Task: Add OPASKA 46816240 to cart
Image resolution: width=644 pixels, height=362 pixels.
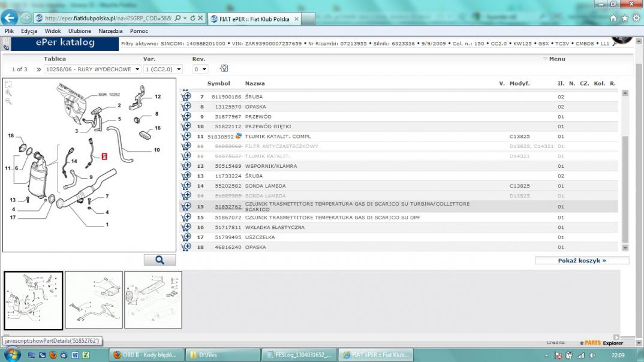Action: tap(186, 247)
